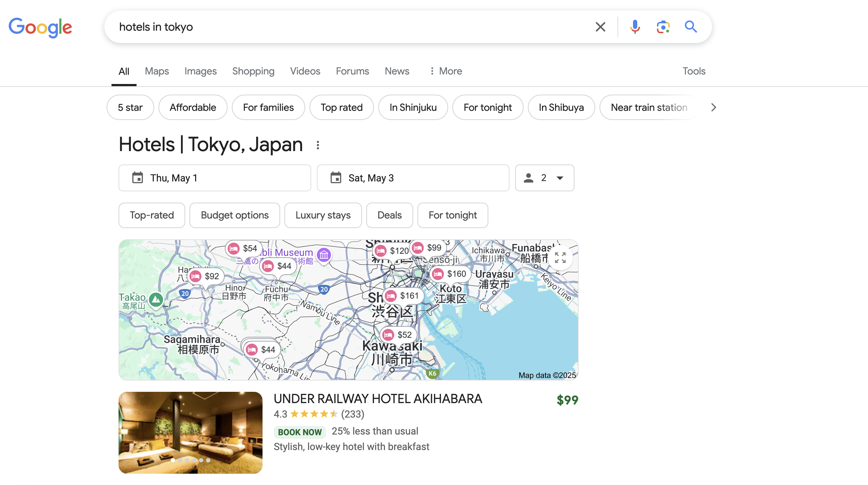The height and width of the screenshot is (485, 868).
Task: Apply the In Shinjuku filter chip
Action: 413,107
